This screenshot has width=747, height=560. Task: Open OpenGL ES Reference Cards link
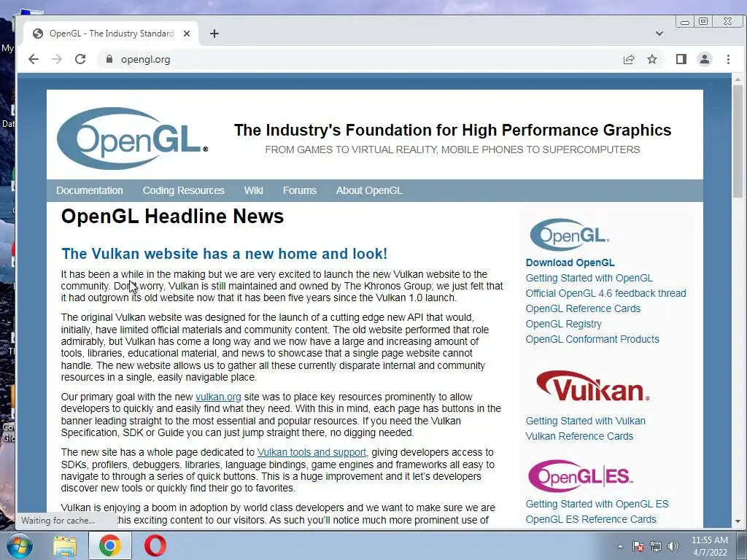tap(591, 519)
